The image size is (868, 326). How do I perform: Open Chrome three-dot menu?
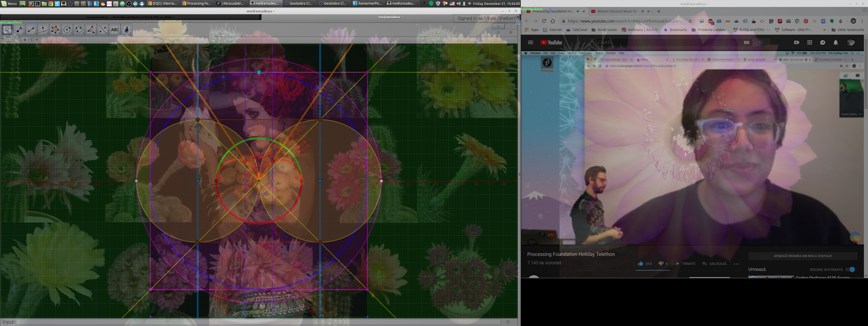tap(862, 21)
